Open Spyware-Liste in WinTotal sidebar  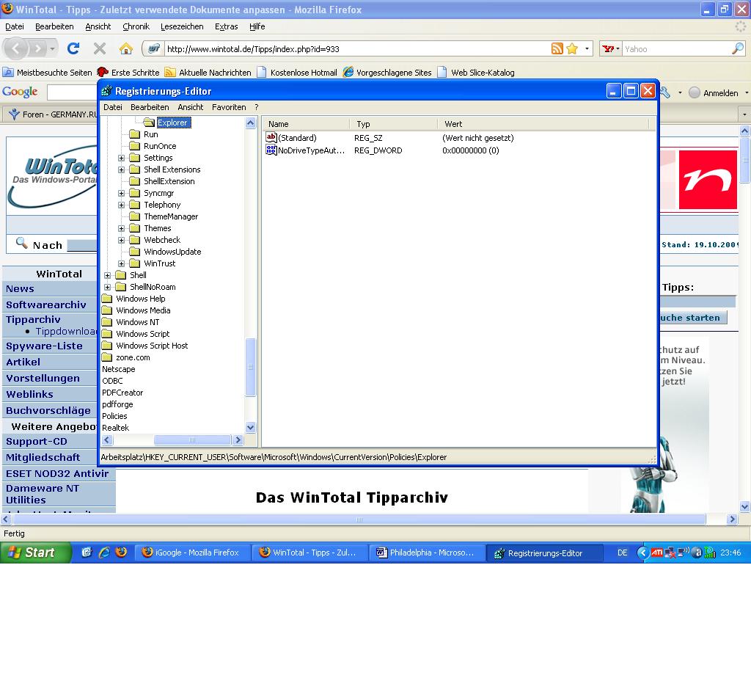coord(44,346)
